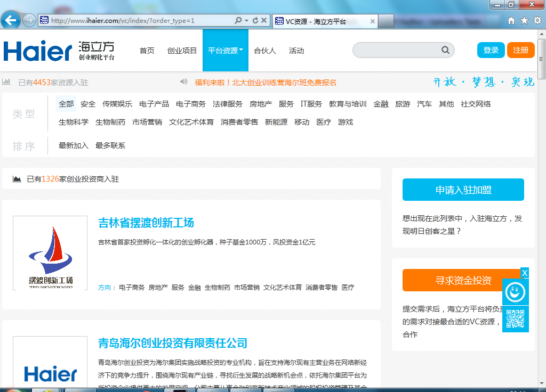The image size is (546, 392).
Task: Sort by 最新加入
Action: coord(74,145)
